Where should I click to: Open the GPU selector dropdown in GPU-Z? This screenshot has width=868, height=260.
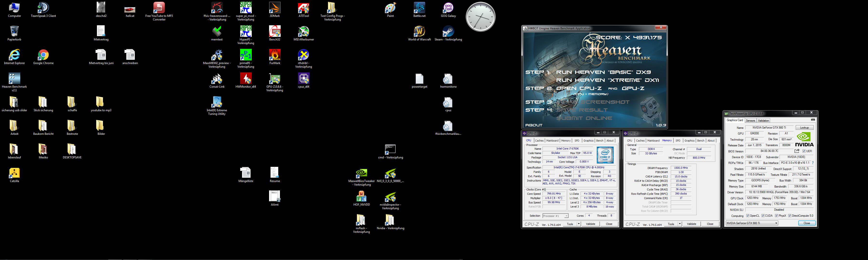click(x=752, y=223)
